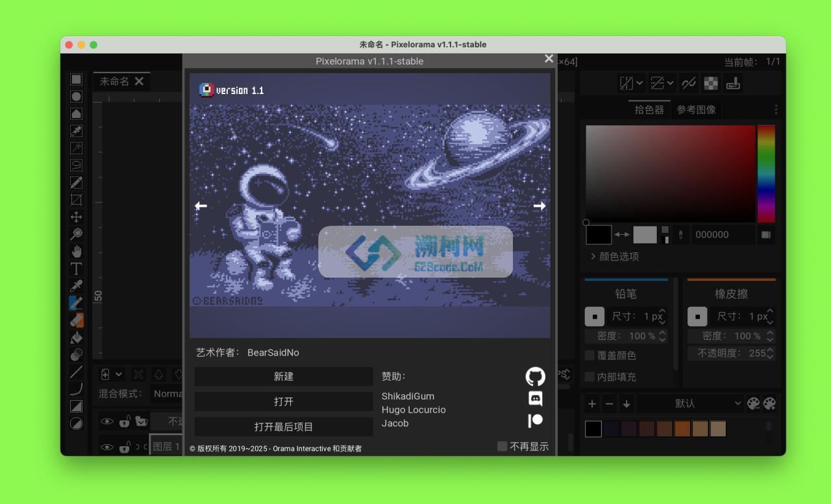831x504 pixels.
Task: Select the Crop tool in left toolbar
Action: 76,200
